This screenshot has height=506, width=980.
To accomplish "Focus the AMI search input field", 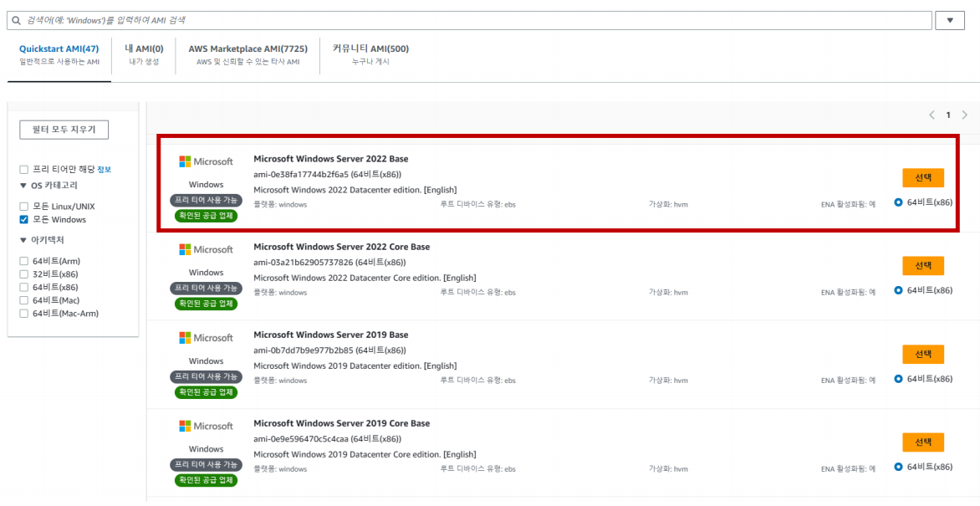I will 469,21.
